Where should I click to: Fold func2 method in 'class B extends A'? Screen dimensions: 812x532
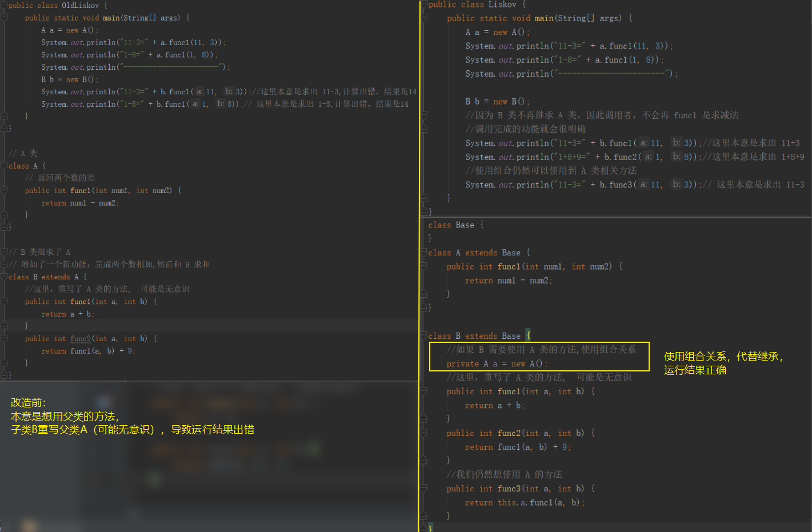pyautogui.click(x=3, y=339)
